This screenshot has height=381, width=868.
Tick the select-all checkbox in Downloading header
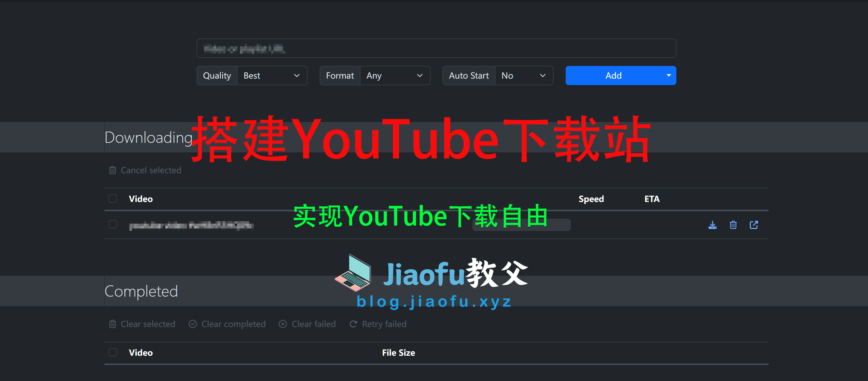pos(113,199)
